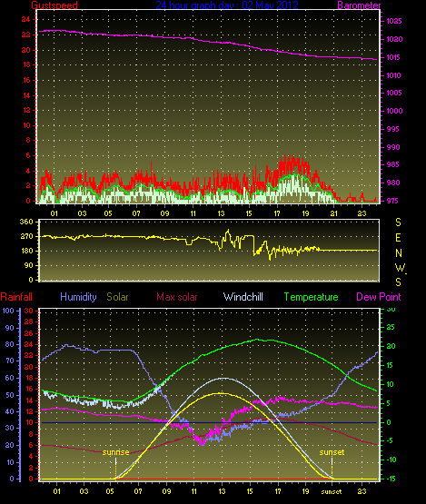Click the sunset marker label inside the bottom graph
Image resolution: width=426 pixels, height=504 pixels.
pyautogui.click(x=332, y=452)
